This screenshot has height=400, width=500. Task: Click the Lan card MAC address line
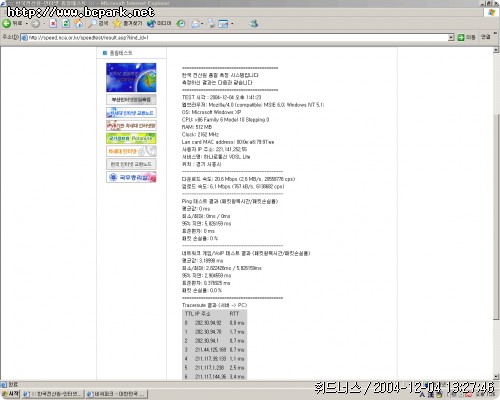pyautogui.click(x=228, y=142)
